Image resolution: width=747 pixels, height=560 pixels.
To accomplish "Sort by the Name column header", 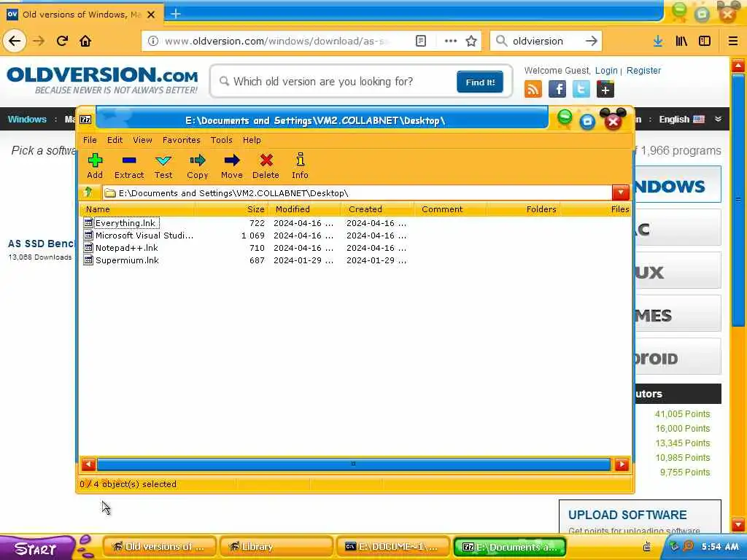I will click(137, 209).
